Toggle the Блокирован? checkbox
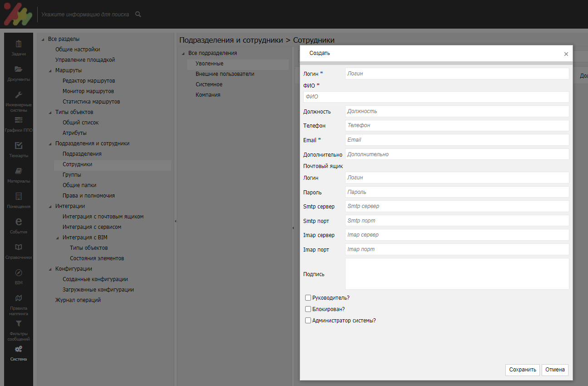The image size is (588, 386). coord(308,309)
